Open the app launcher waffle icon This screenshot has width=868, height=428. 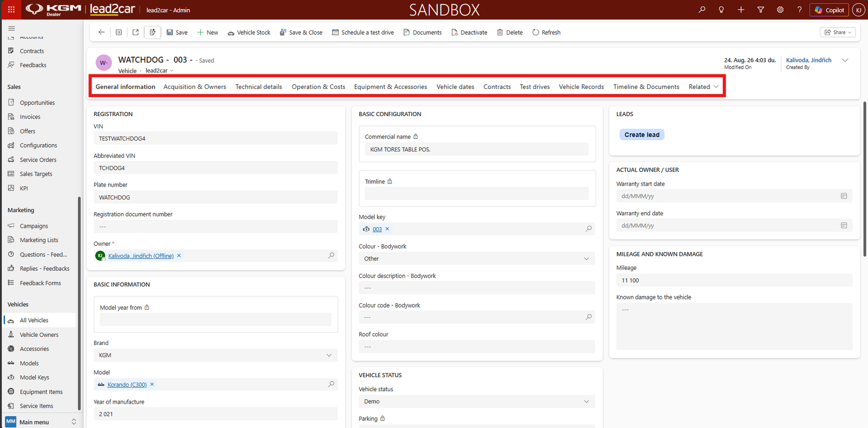click(11, 10)
